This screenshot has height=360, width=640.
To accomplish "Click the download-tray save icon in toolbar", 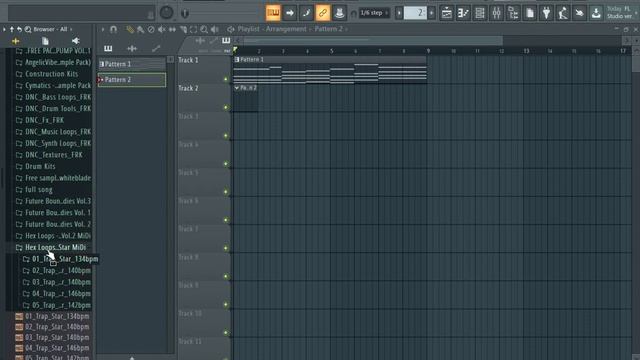I will coord(596,13).
